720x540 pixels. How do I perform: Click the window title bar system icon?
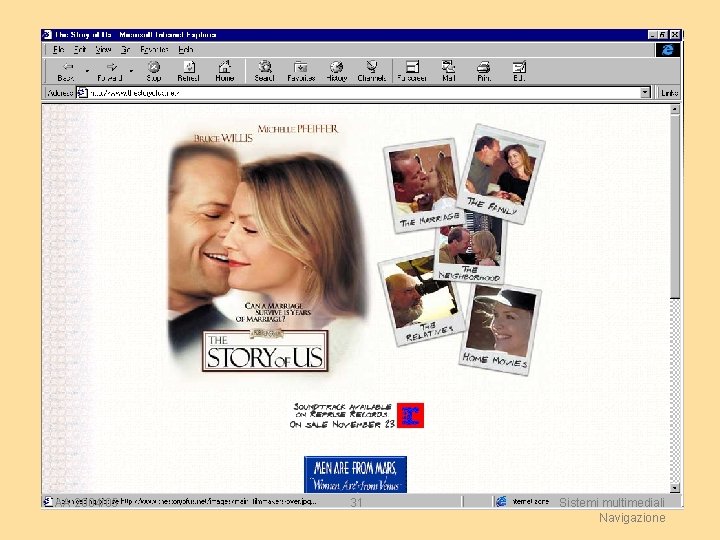[x=47, y=34]
